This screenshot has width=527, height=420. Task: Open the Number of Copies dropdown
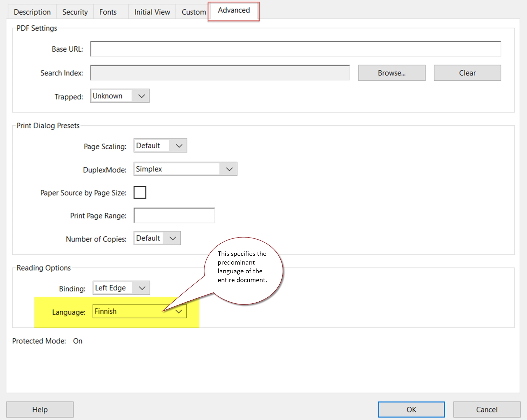point(157,238)
